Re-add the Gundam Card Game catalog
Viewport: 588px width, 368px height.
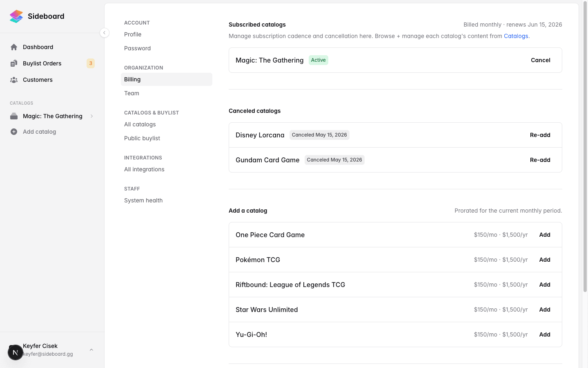540,160
